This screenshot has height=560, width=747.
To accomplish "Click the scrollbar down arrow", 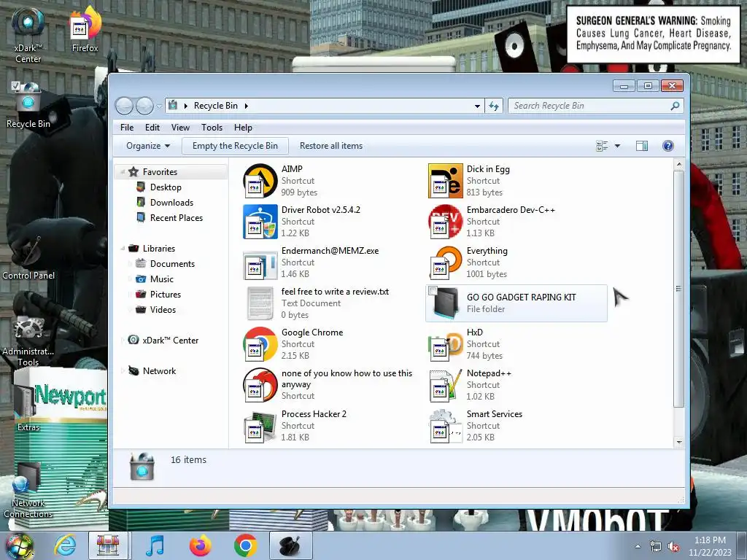I will click(679, 443).
